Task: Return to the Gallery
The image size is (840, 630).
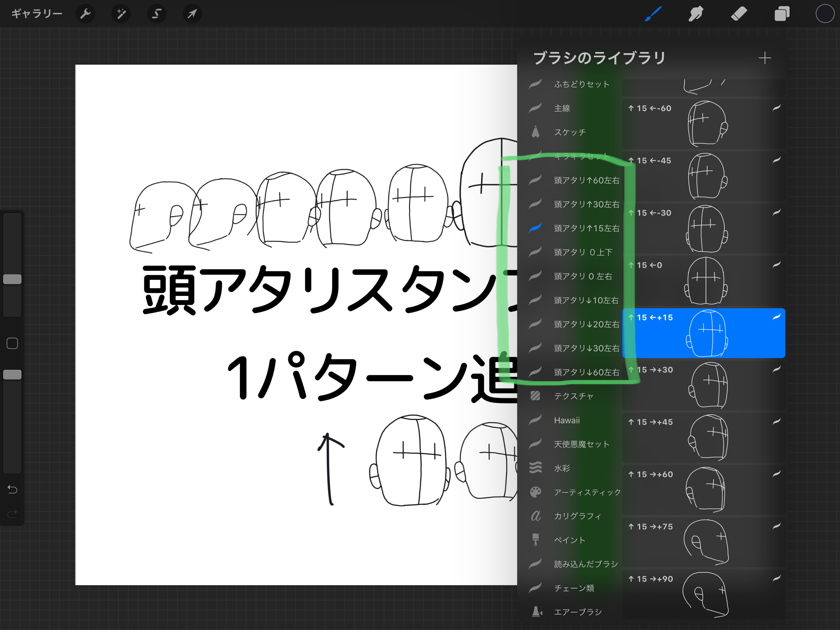Action: point(37,13)
